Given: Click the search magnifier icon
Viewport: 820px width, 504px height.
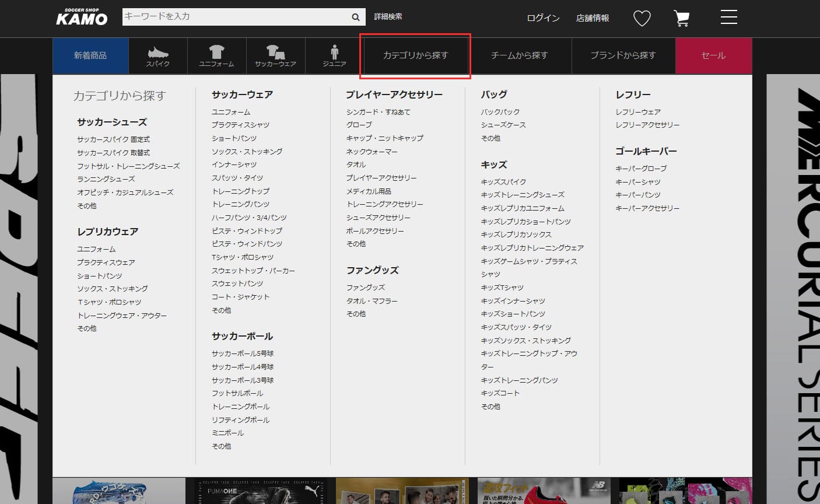Looking at the screenshot, I should pyautogui.click(x=355, y=17).
